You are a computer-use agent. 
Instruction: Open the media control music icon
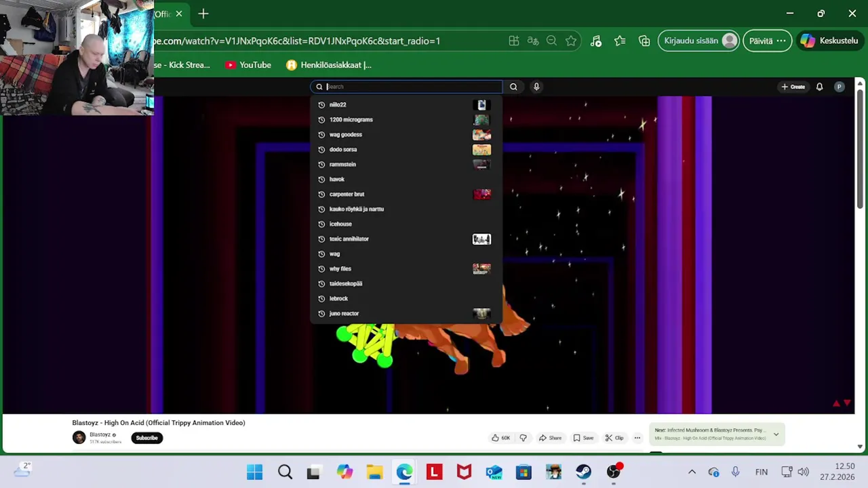point(596,41)
